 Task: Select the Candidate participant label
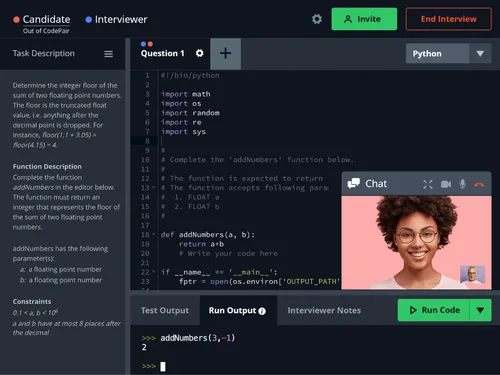[x=46, y=19]
